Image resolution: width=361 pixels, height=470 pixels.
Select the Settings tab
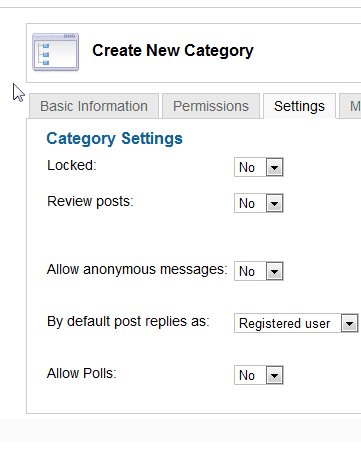click(x=299, y=106)
